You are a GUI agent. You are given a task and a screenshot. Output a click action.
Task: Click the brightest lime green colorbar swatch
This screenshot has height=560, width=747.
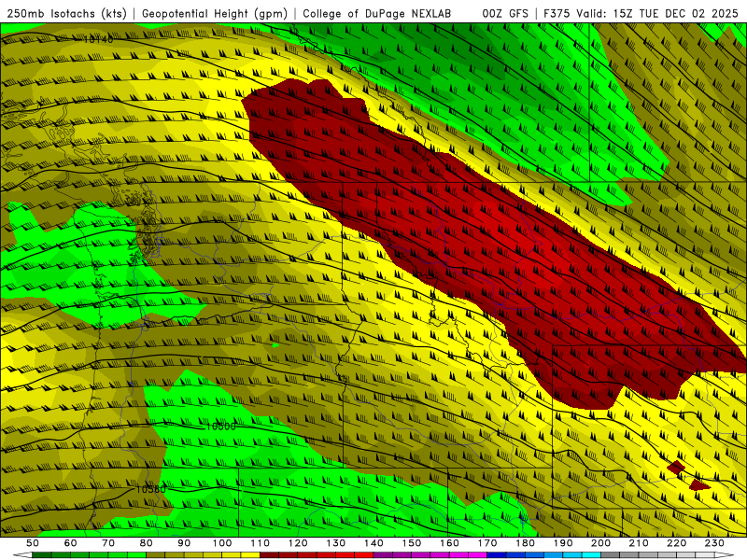tap(136, 555)
